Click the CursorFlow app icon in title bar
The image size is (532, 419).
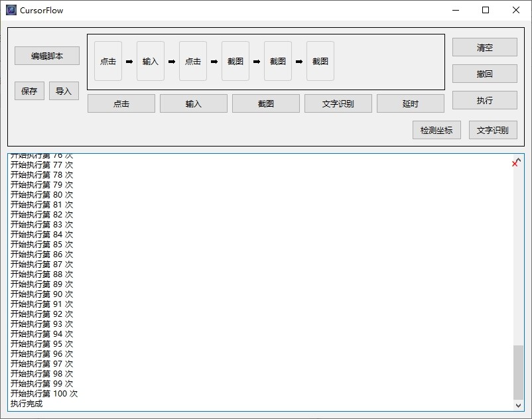(x=11, y=10)
